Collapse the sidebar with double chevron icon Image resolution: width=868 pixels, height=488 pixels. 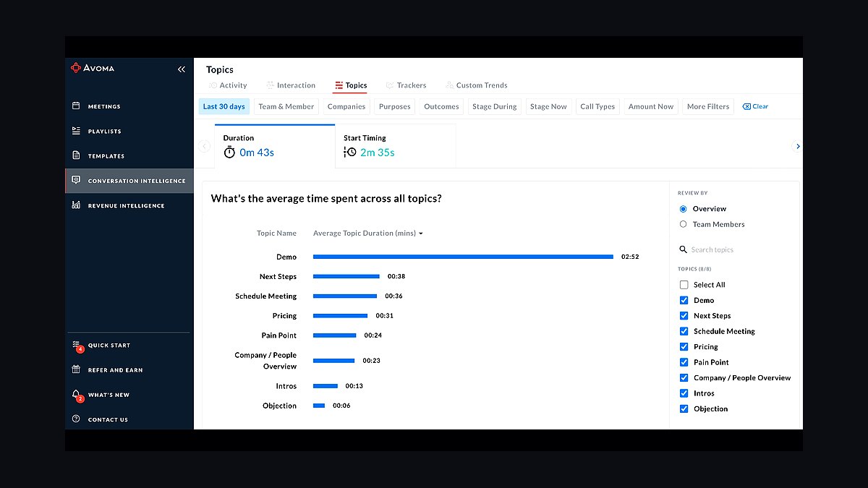point(182,69)
